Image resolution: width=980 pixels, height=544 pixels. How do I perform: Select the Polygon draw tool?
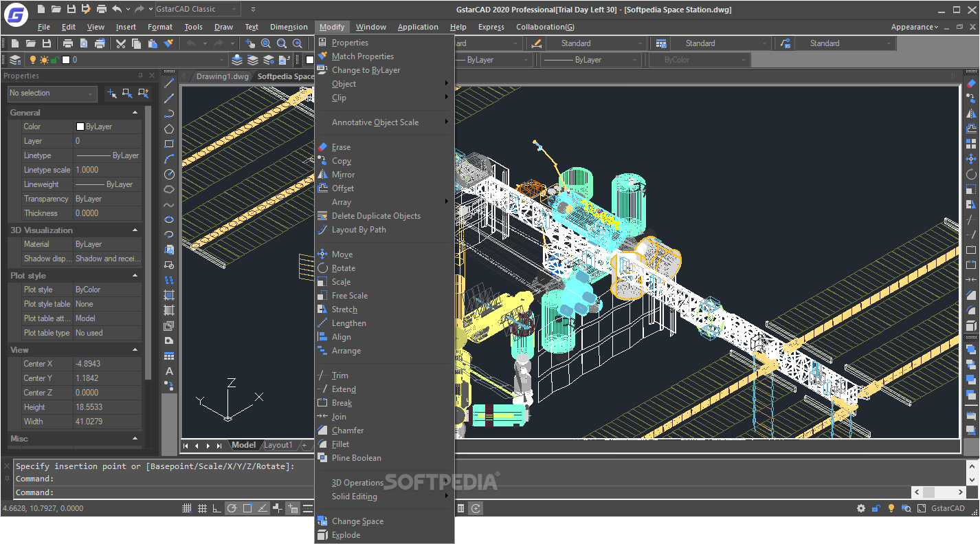169,129
